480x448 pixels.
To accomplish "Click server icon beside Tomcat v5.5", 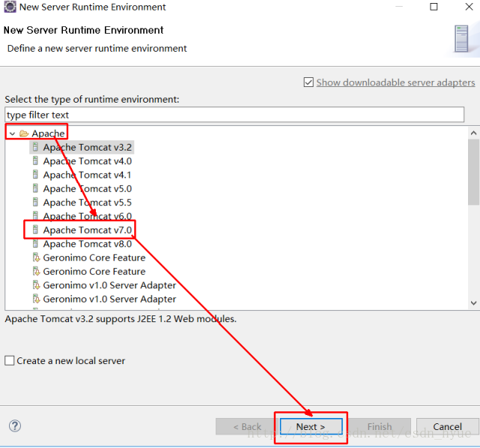I will [35, 202].
